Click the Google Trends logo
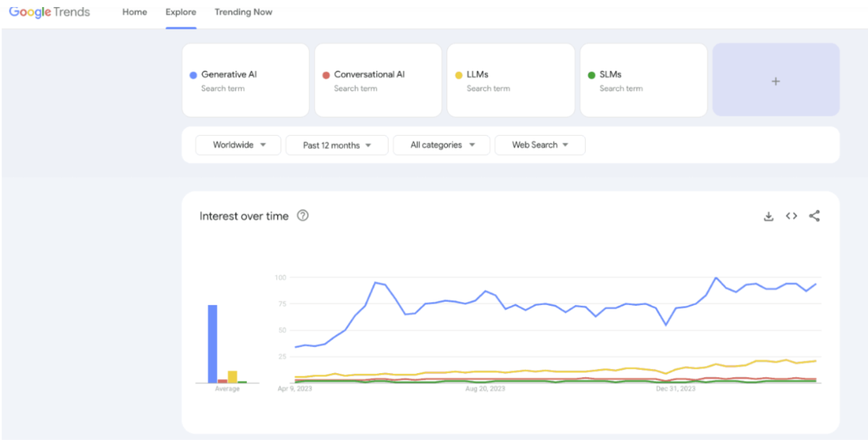Viewport: 868px width, 448px height. click(x=49, y=12)
